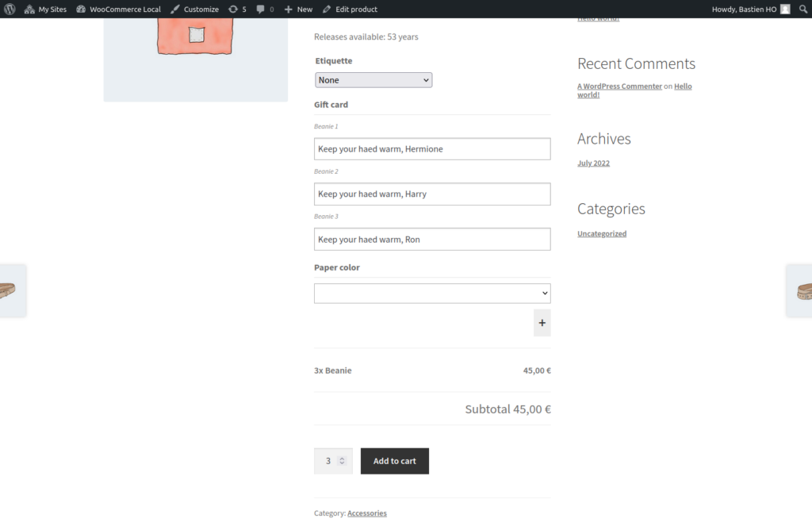812x530 pixels.
Task: Go to previous product thumbnail on left
Action: [x=11, y=290]
